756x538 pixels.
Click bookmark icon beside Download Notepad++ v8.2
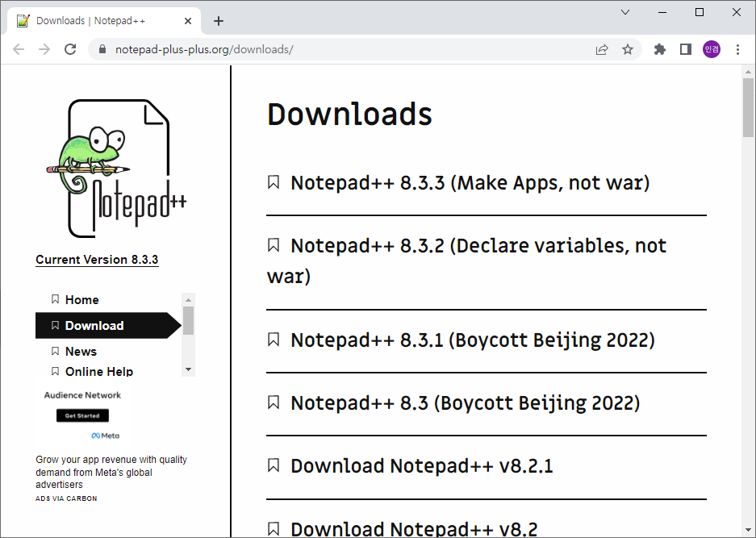(274, 528)
